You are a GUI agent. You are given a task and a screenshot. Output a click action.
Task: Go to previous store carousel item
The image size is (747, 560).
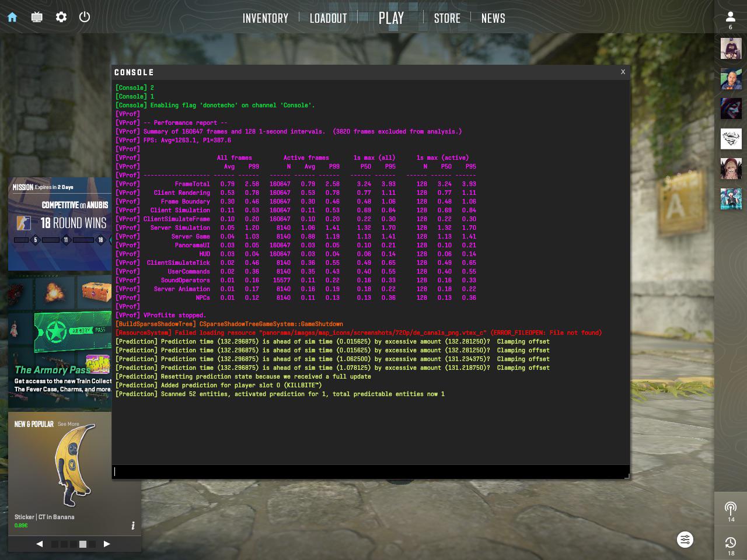pyautogui.click(x=39, y=544)
